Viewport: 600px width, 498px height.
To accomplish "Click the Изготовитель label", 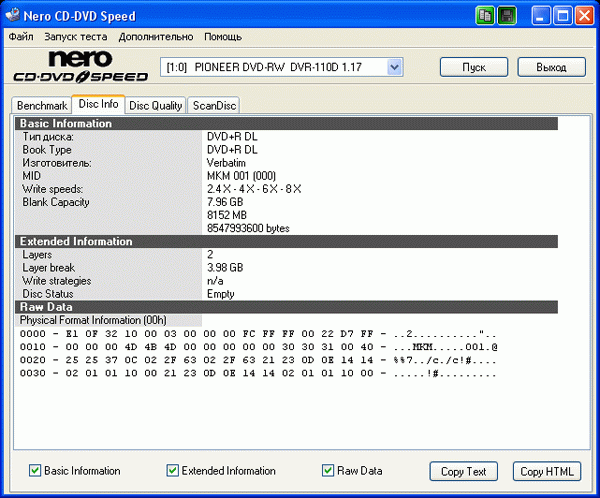I will (x=57, y=163).
